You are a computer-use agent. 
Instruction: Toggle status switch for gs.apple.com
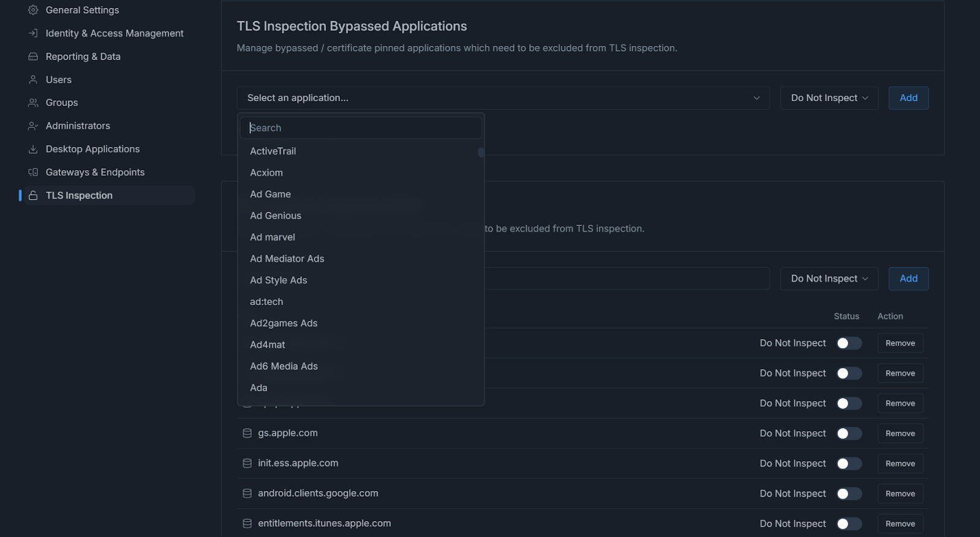point(849,434)
